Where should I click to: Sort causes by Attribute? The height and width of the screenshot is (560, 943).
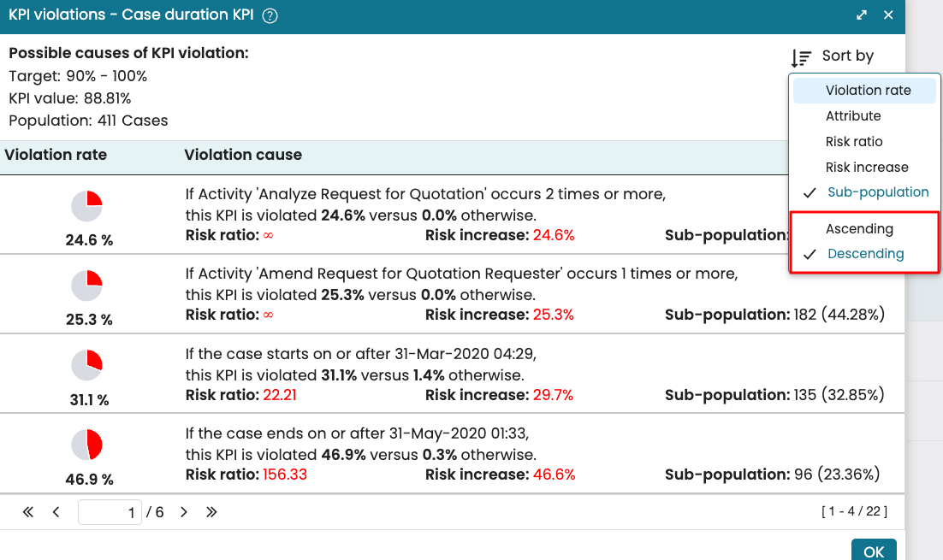pos(853,116)
